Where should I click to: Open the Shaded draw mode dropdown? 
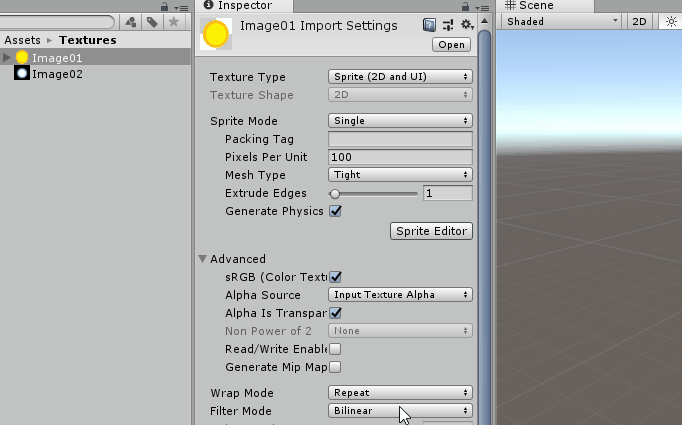tap(562, 21)
